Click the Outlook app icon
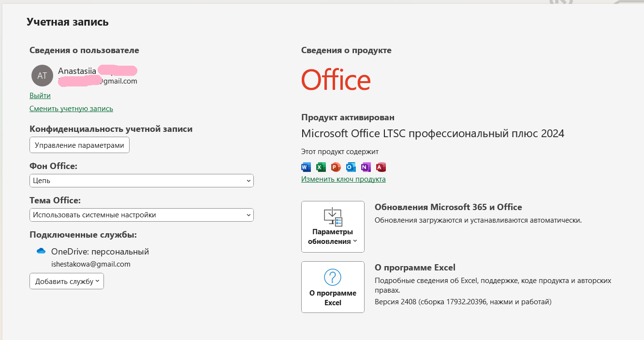644x340 pixels. (351, 167)
